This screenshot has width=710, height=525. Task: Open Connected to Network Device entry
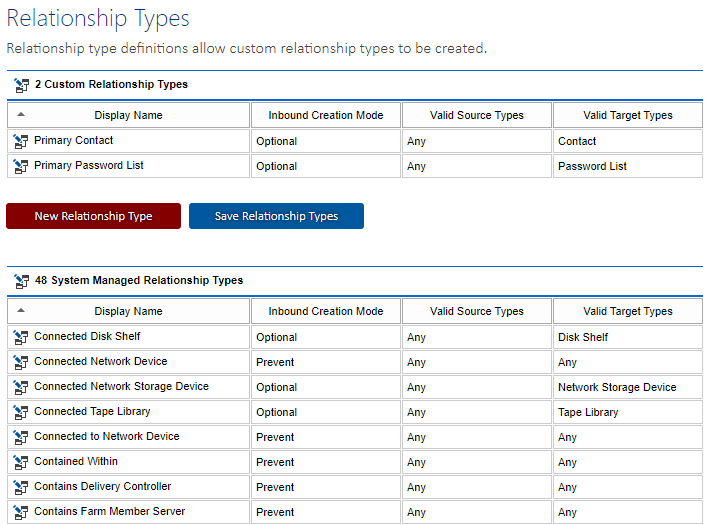(x=107, y=436)
